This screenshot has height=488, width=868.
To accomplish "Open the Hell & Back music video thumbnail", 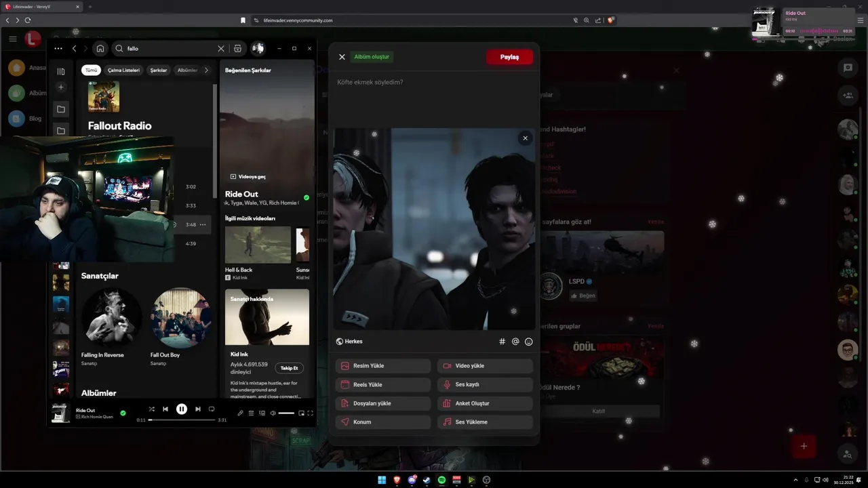I will click(x=258, y=245).
